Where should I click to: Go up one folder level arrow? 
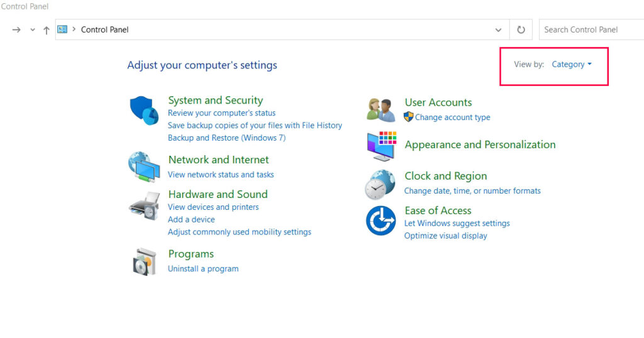point(47,30)
